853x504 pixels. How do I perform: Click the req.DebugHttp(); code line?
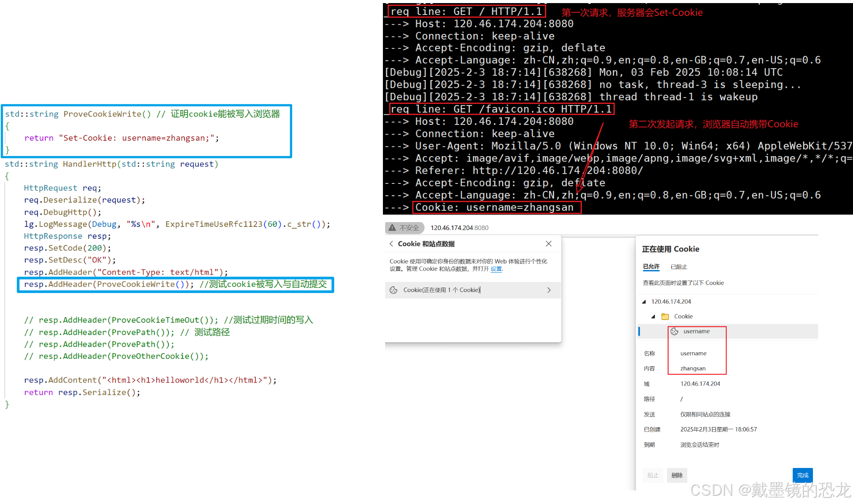63,212
